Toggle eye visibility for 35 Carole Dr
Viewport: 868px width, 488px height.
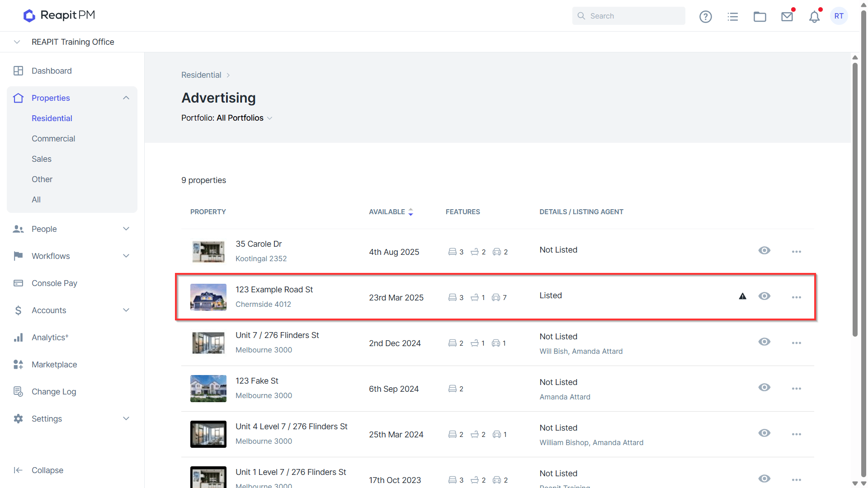click(764, 250)
